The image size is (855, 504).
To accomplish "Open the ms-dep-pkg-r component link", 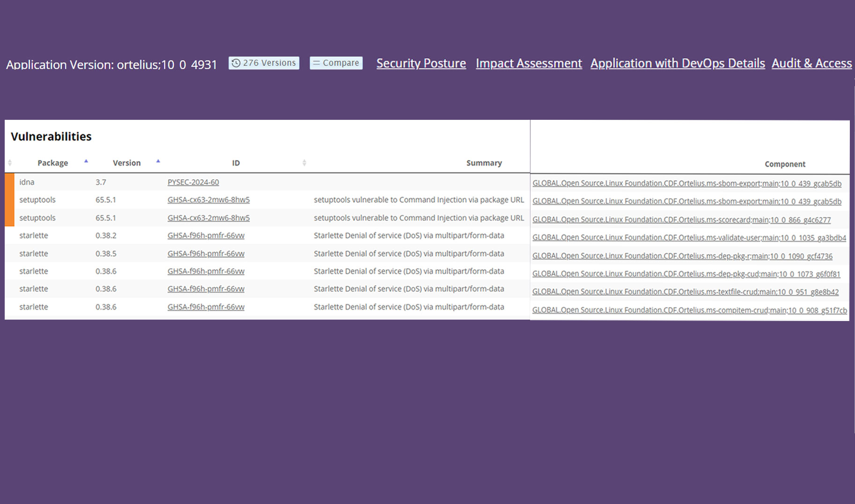I will (x=682, y=256).
